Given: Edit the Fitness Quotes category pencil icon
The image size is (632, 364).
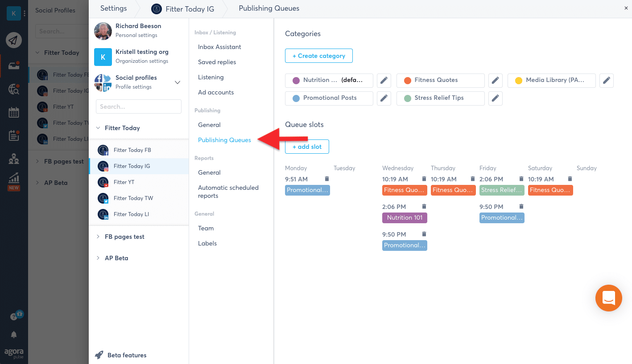Looking at the screenshot, I should point(496,81).
